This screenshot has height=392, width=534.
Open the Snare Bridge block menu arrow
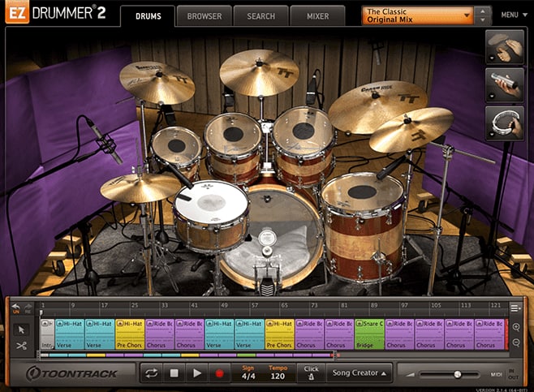(360, 324)
